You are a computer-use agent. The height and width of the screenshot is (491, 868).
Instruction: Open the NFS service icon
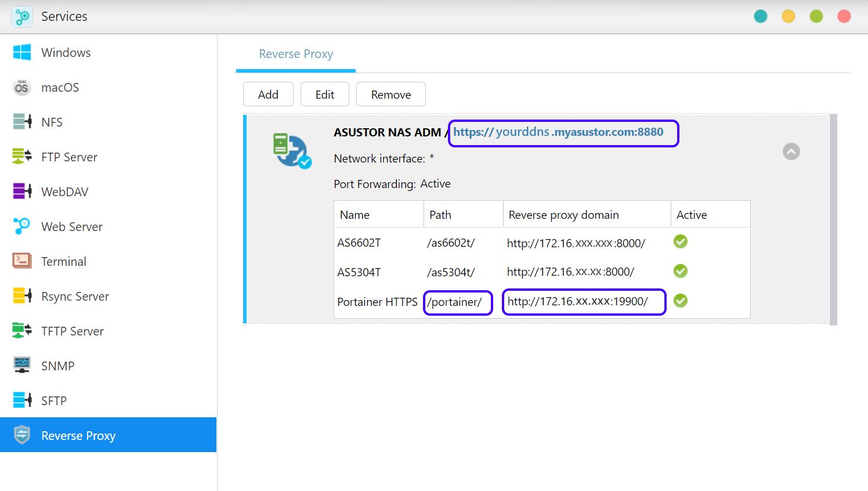coord(22,122)
